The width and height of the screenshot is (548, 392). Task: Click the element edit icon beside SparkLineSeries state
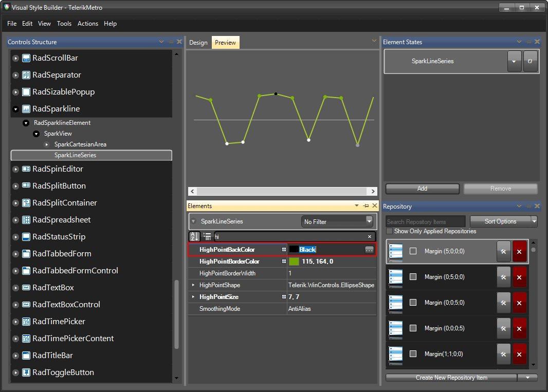point(531,61)
